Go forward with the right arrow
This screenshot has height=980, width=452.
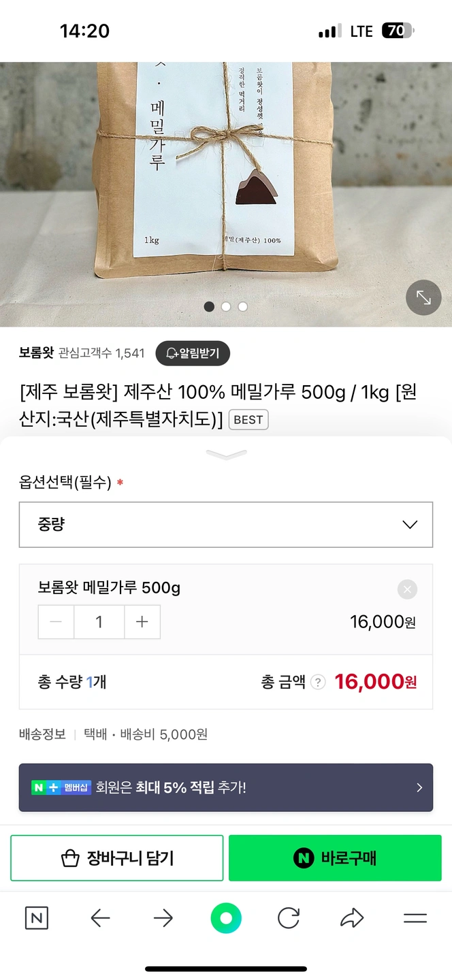(x=163, y=919)
